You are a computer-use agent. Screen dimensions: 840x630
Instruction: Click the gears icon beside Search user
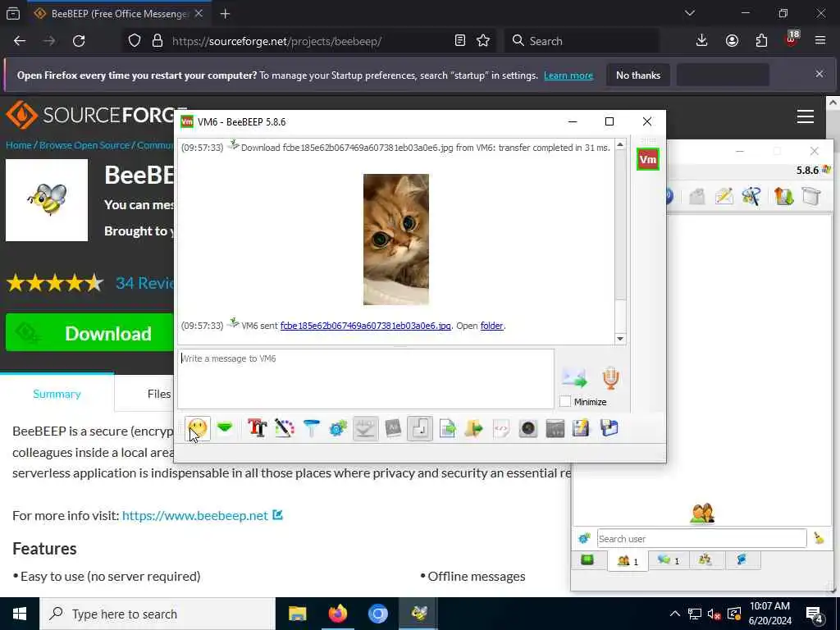tap(584, 538)
